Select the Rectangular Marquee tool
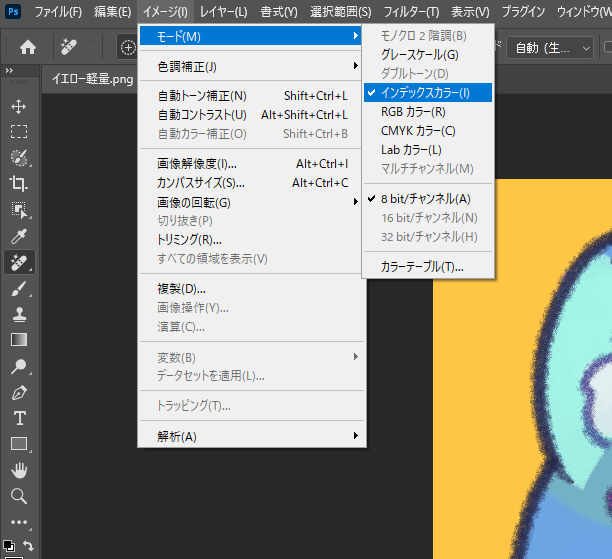The image size is (612, 559). (x=19, y=132)
